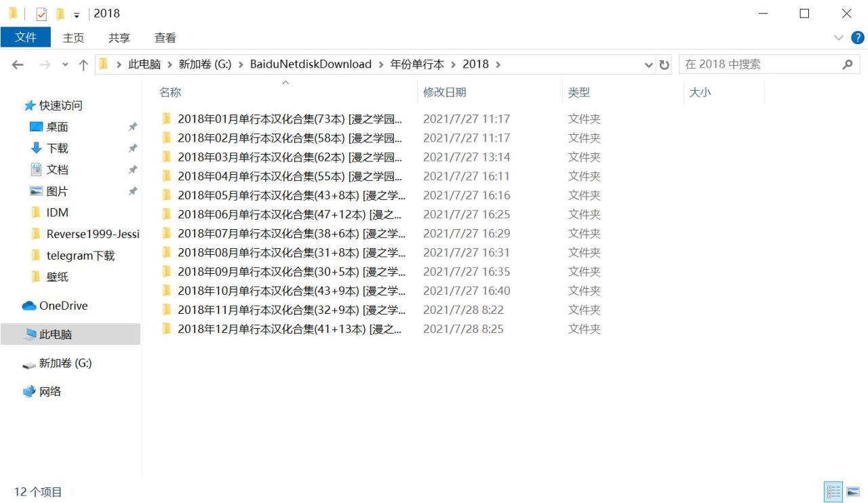Select the 2018年03月单行本汉化合集(62本) folder
Image resolution: width=868 pixels, height=503 pixels.
point(290,157)
